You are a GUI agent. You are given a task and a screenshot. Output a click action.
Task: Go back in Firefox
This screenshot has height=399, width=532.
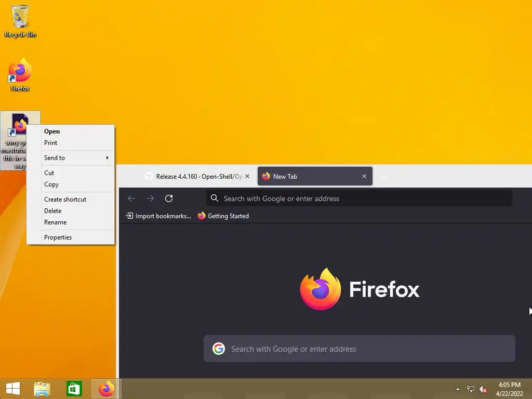pos(131,198)
